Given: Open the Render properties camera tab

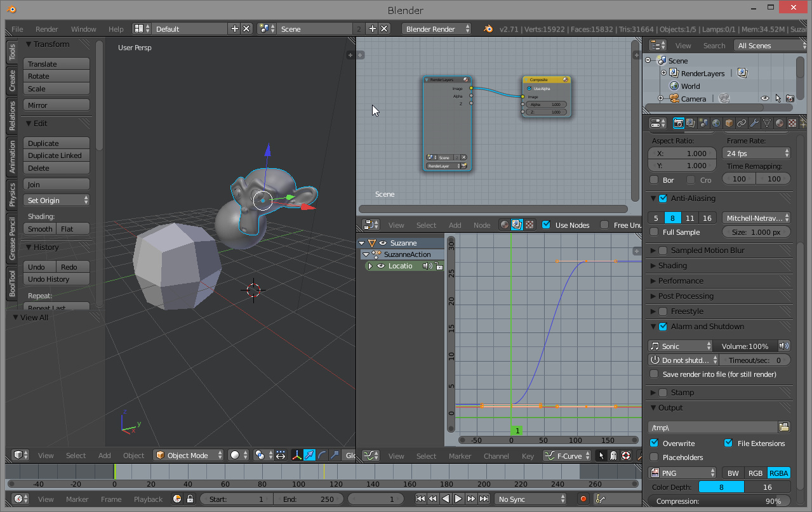Looking at the screenshot, I should pos(678,123).
